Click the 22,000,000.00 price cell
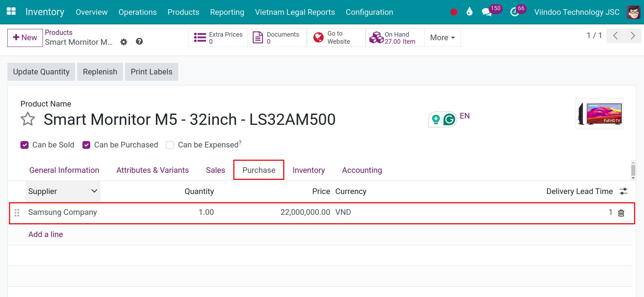The image size is (644, 297). click(x=305, y=212)
